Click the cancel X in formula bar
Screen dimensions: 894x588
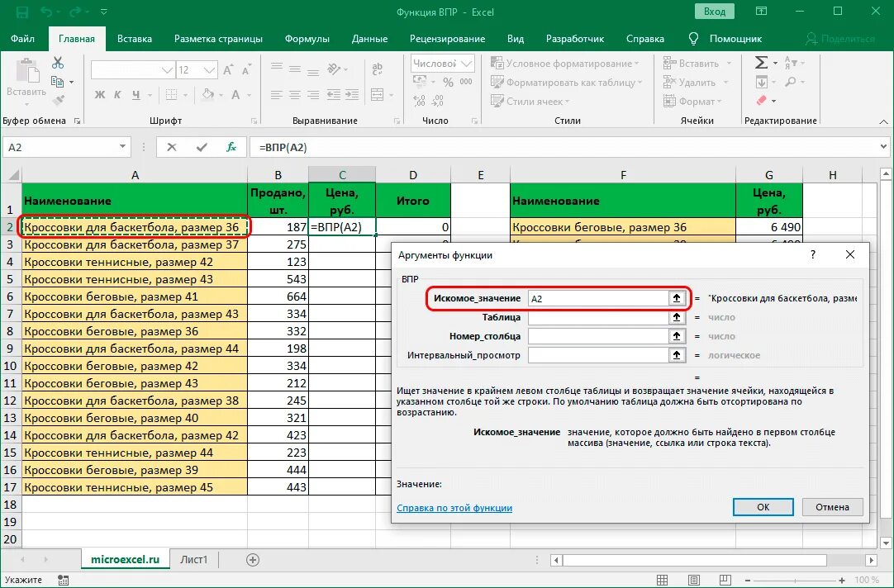(x=172, y=148)
